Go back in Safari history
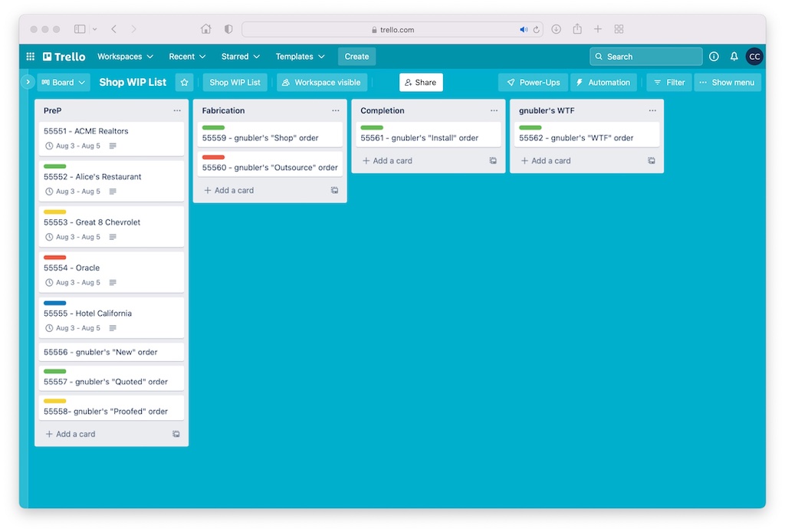This screenshot has width=785, height=532. coord(114,29)
